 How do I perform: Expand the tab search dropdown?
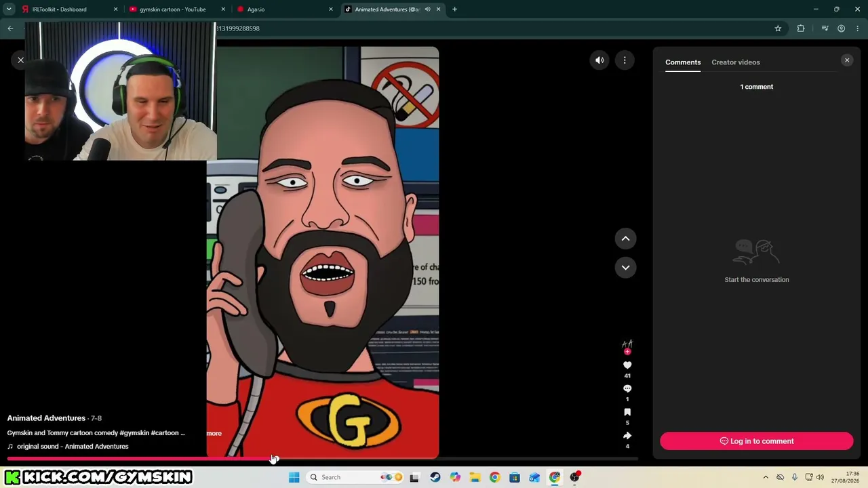pyautogui.click(x=9, y=9)
